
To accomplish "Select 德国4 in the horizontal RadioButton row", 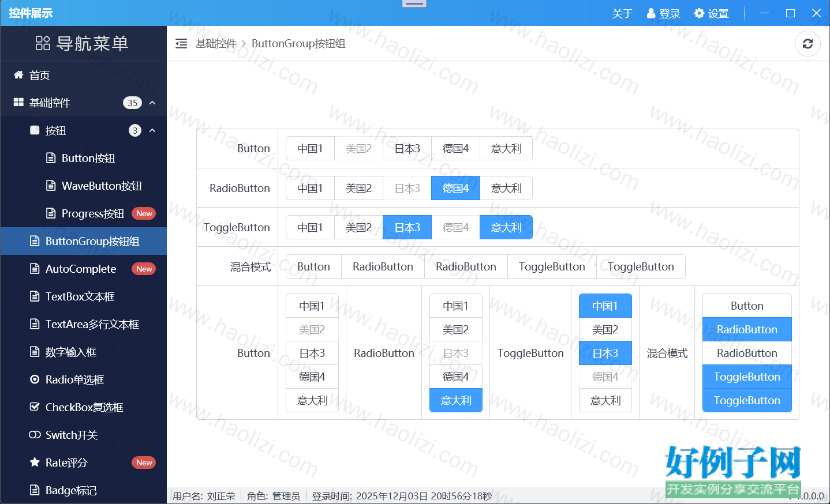I will 455,188.
